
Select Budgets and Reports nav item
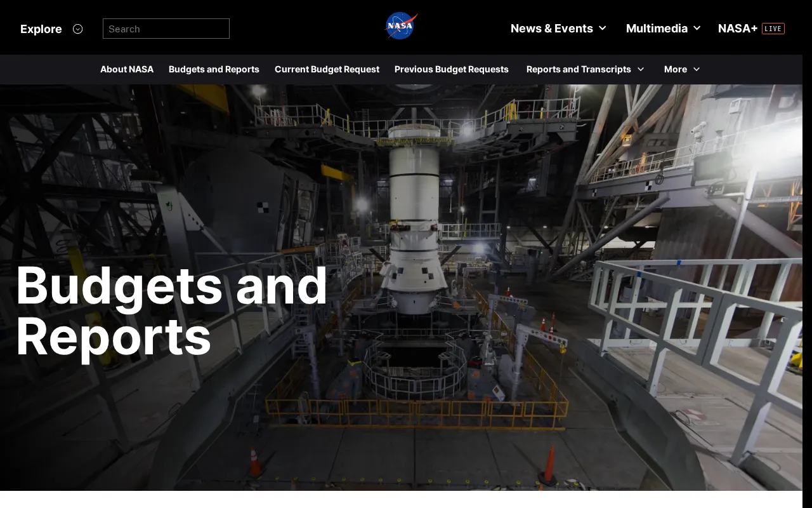(x=214, y=69)
